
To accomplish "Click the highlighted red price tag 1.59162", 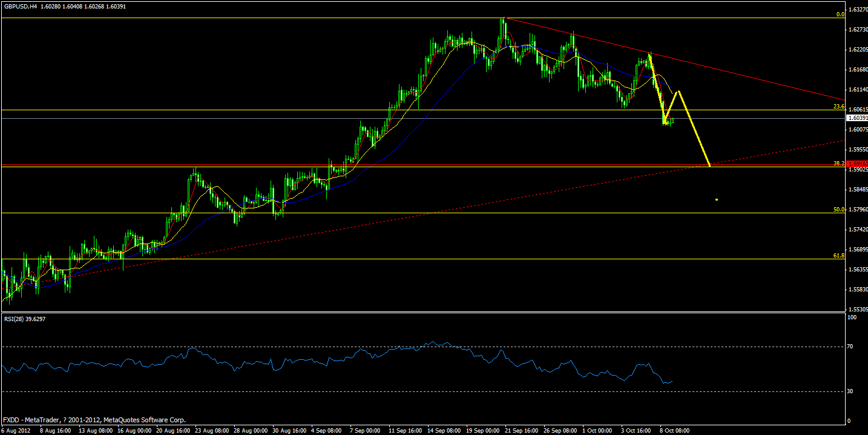I will [x=856, y=164].
